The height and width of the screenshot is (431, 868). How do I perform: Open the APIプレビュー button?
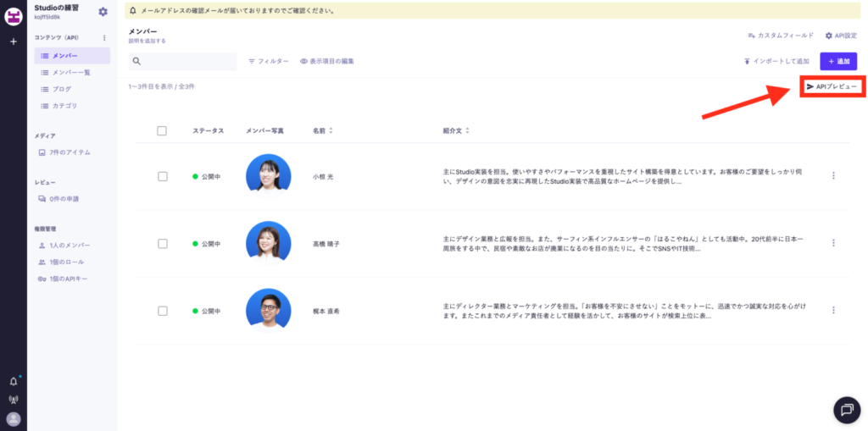click(832, 87)
